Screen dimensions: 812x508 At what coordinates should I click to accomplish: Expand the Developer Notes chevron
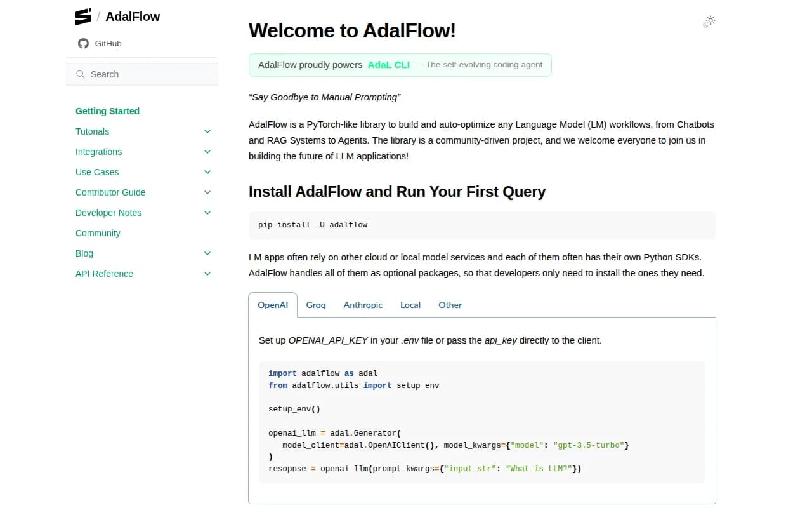click(x=207, y=213)
